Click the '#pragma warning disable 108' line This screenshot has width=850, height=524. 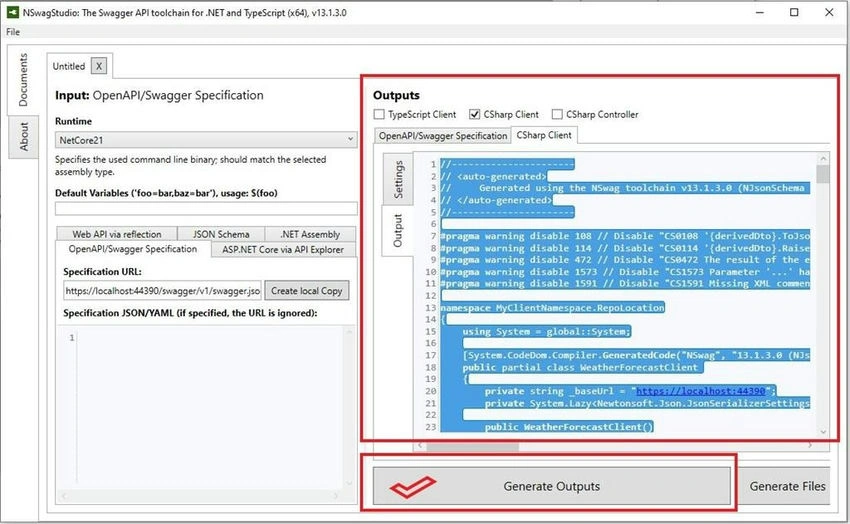625,236
